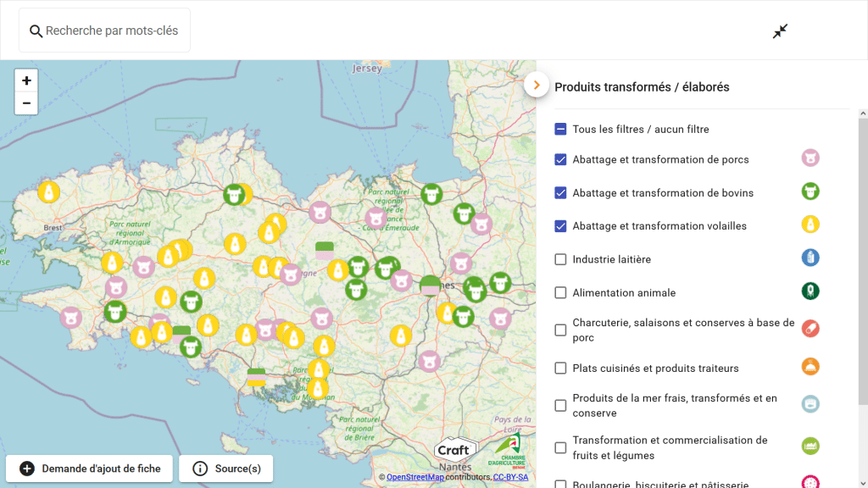Click pink pig marker over the Côte d'Émeraude label

coord(376,218)
